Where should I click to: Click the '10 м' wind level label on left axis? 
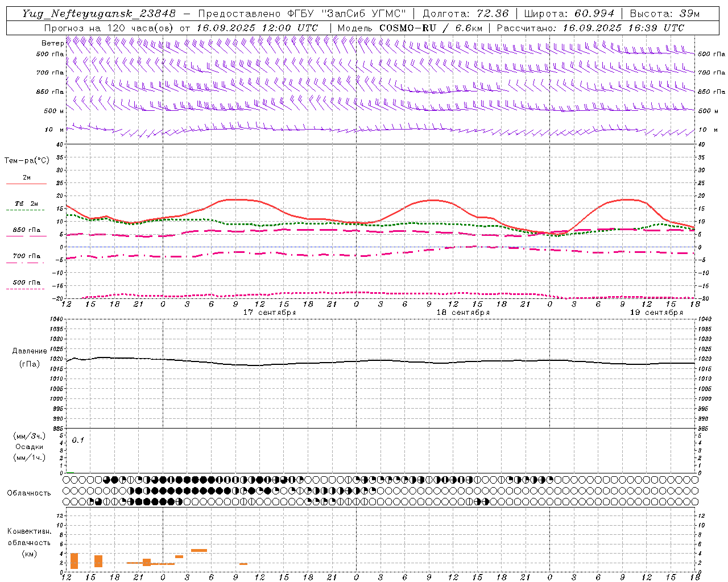coord(55,130)
